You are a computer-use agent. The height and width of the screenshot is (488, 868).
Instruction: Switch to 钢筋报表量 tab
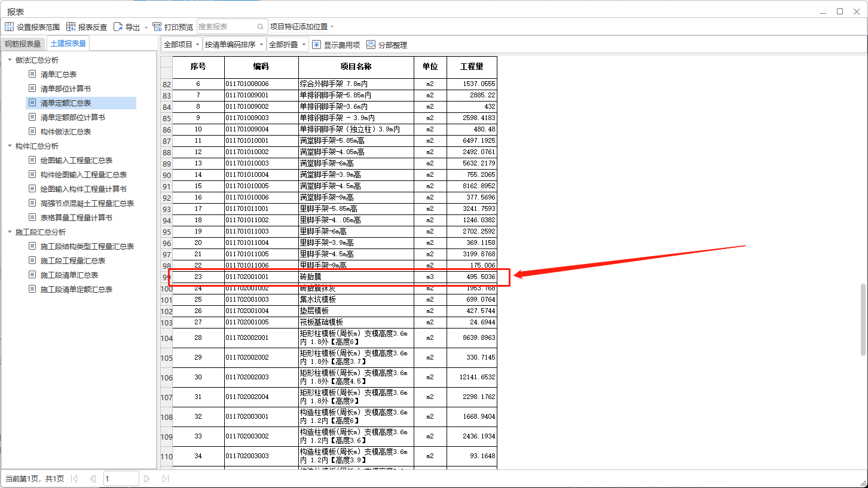coord(23,44)
